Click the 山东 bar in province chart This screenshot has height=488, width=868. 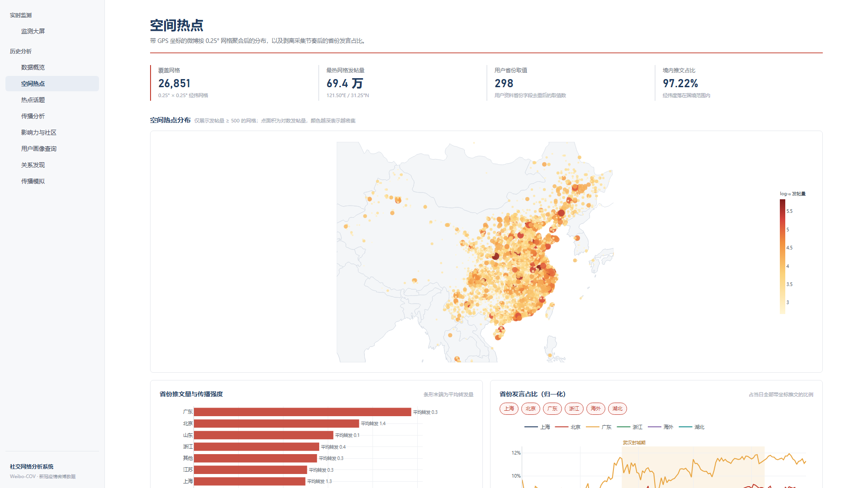click(264, 435)
